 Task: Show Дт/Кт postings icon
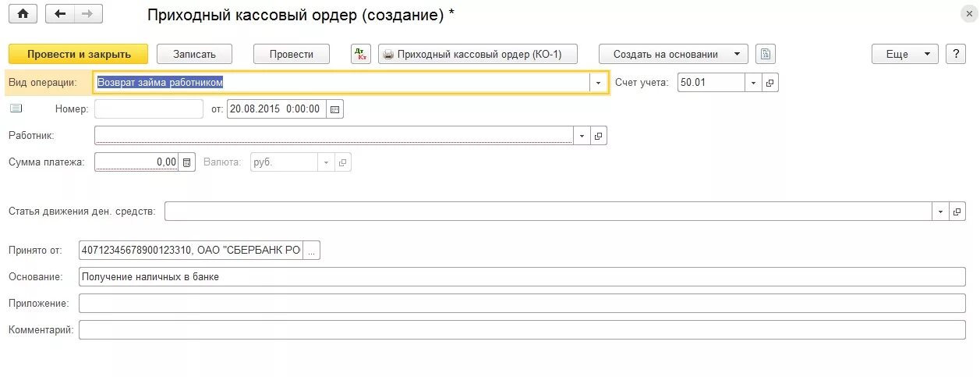pos(361,54)
